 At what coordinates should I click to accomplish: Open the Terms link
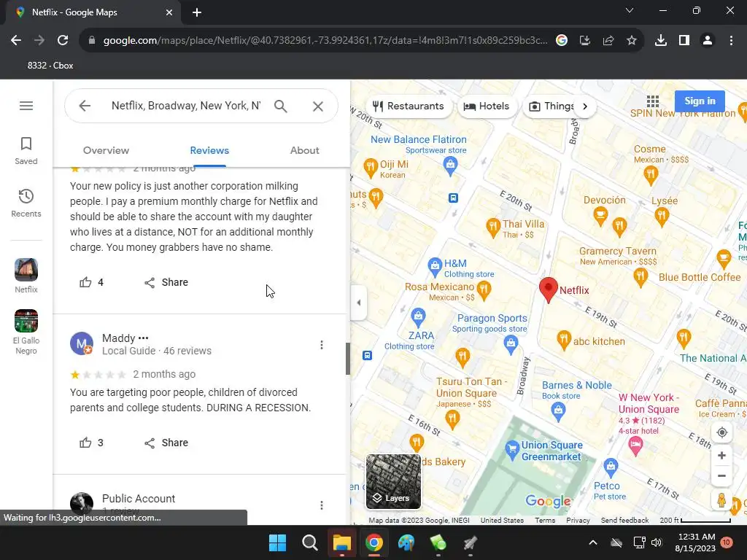click(545, 520)
